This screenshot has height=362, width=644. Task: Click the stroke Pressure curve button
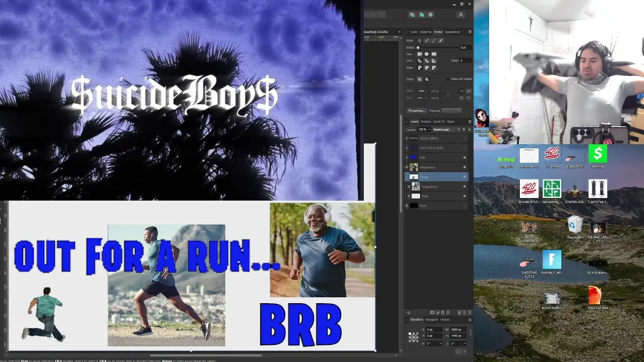[451, 111]
